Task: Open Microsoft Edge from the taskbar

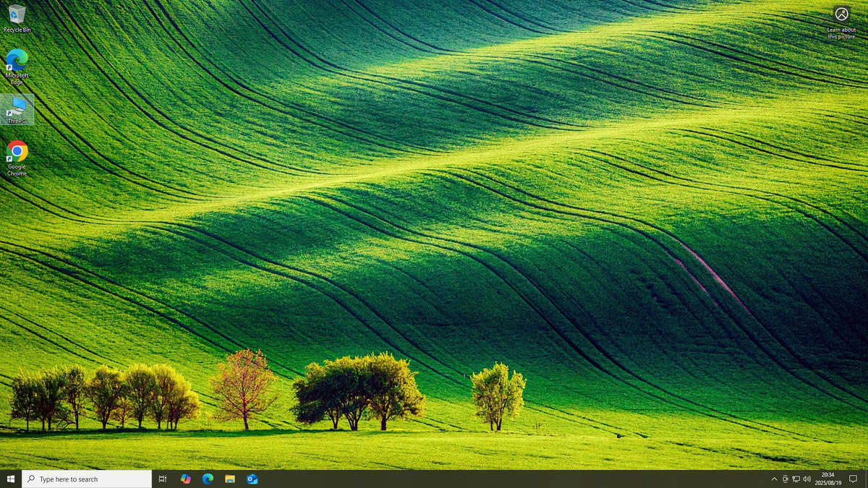Action: [208, 479]
